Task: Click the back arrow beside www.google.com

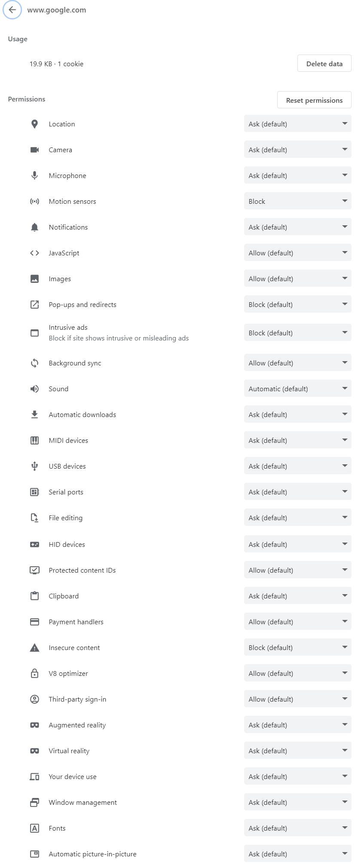Action: coord(12,10)
